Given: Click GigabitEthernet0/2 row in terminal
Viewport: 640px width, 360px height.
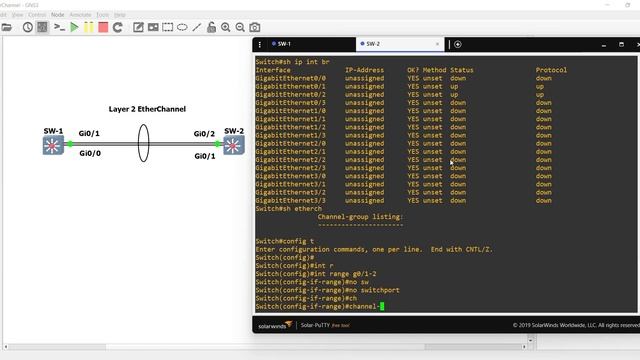Looking at the screenshot, I should coord(404,95).
